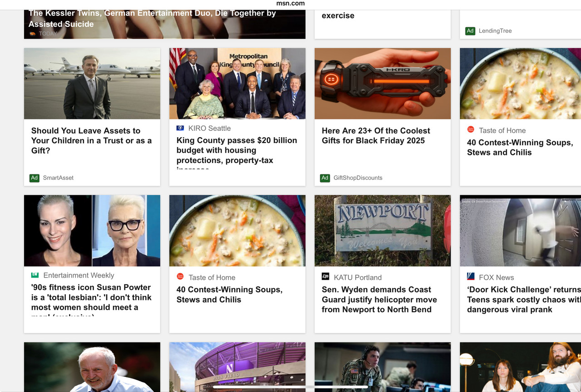581x392 pixels.
Task: Click the SmartAsset advertiser name
Action: (58, 178)
